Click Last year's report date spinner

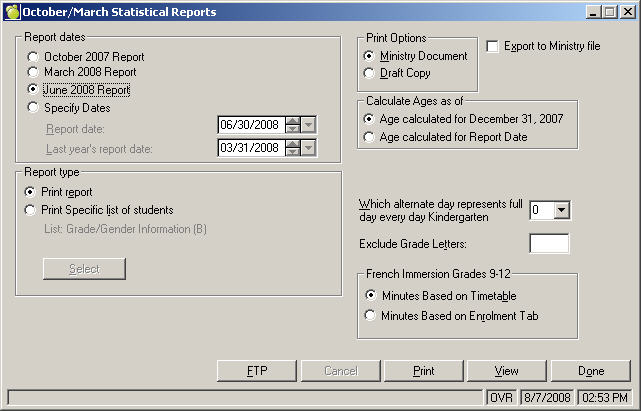point(292,148)
